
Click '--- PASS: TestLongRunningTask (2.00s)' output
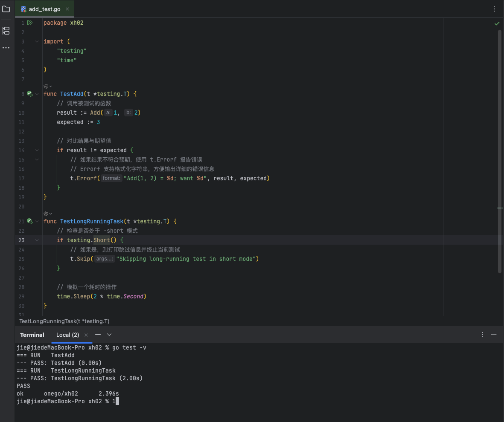click(80, 379)
